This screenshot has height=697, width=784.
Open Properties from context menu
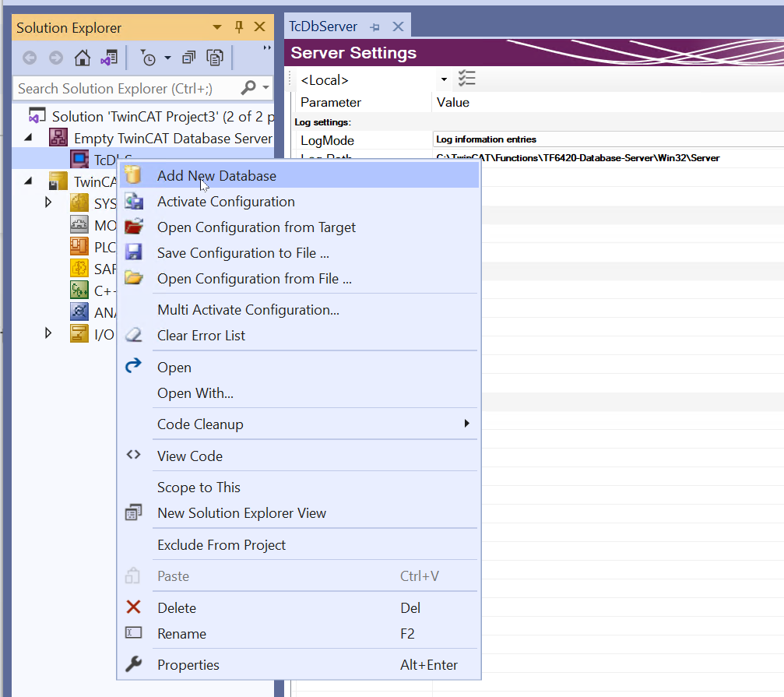point(299,665)
